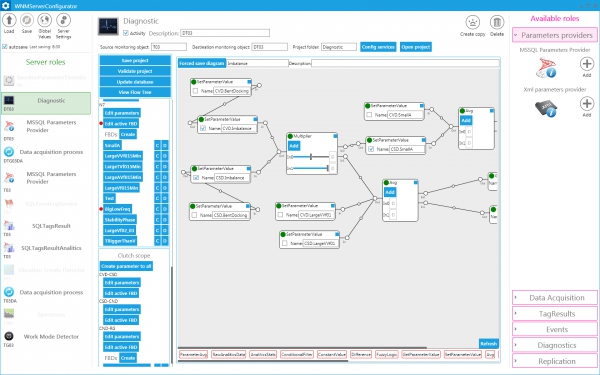Click the Xml parameters provider icon
Image resolution: width=600 pixels, height=375 pixels.
click(546, 108)
